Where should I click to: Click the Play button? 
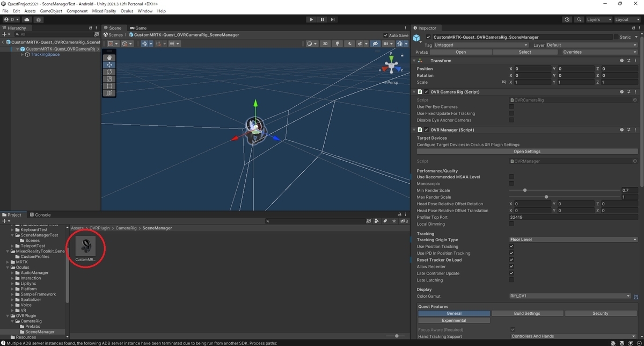coord(311,19)
